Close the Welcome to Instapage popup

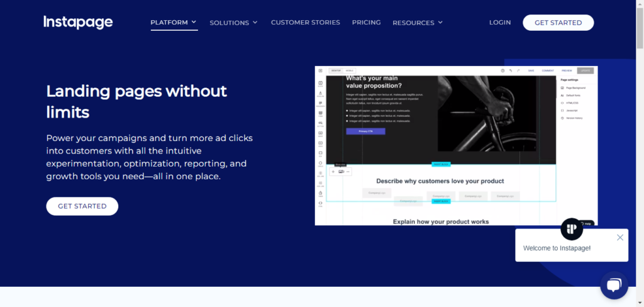click(619, 238)
